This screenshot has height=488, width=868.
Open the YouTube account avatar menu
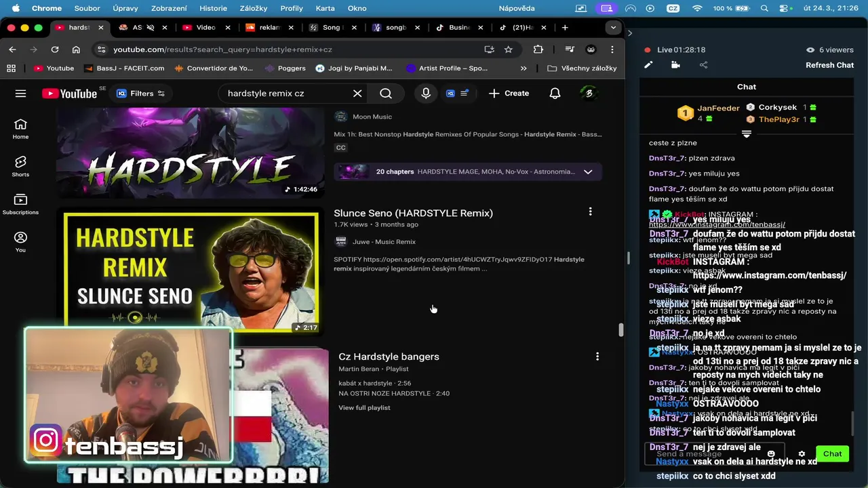point(589,94)
